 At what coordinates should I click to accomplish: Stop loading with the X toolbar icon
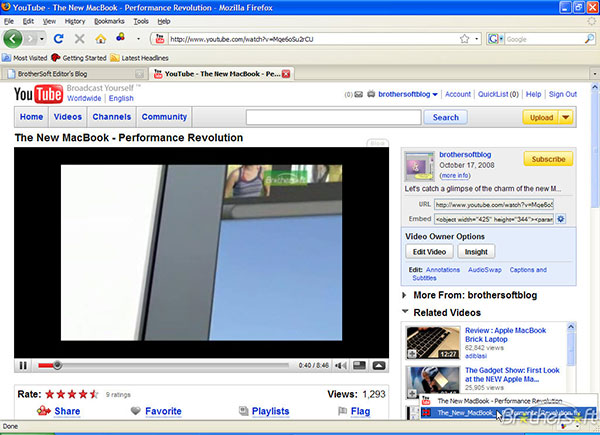[80, 39]
